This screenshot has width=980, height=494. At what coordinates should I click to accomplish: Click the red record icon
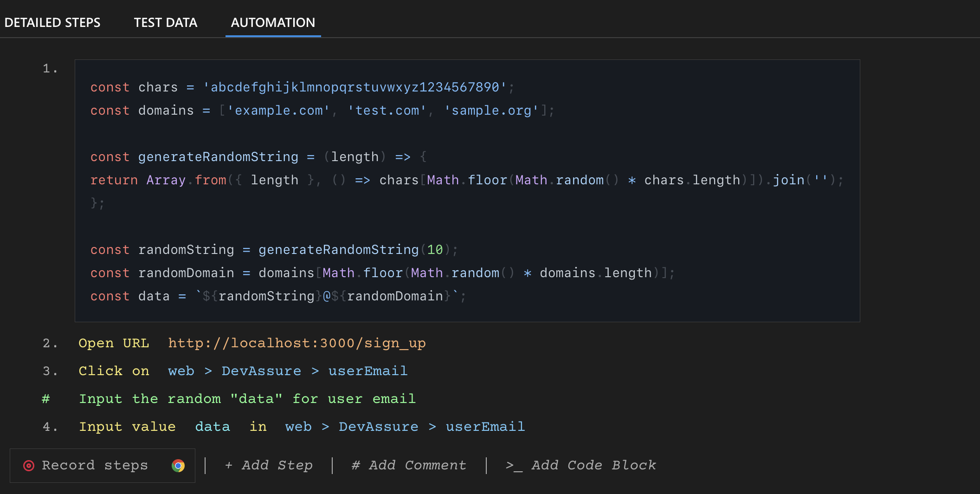pos(29,465)
